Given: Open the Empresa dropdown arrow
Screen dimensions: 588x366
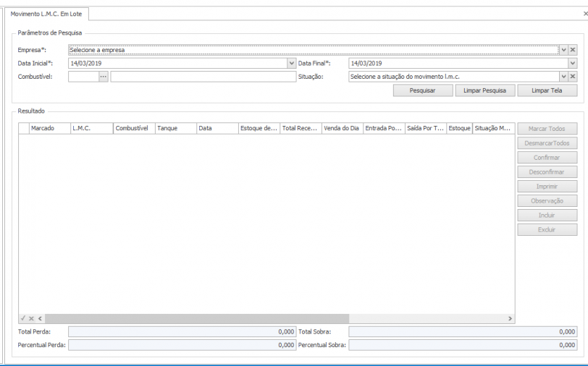Looking at the screenshot, I should tap(563, 50).
